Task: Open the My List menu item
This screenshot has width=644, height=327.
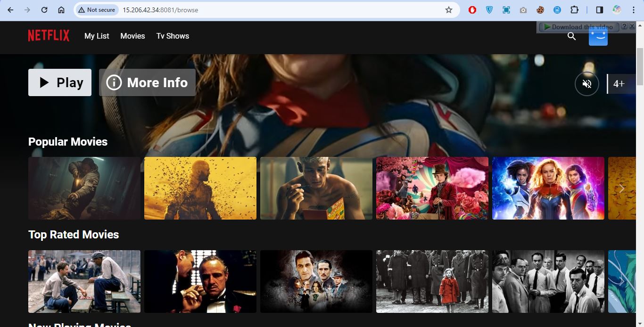Action: (x=97, y=36)
